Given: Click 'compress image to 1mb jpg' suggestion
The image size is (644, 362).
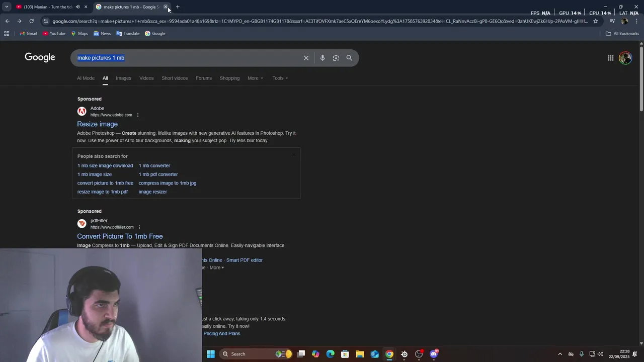Looking at the screenshot, I should (x=168, y=183).
